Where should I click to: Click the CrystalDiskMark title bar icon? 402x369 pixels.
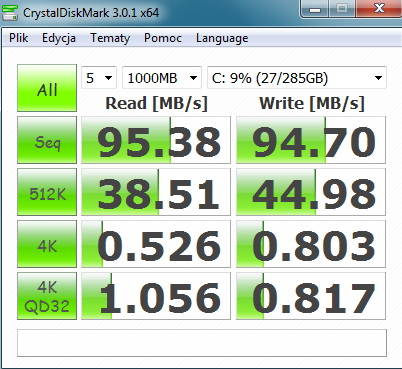tap(10, 13)
